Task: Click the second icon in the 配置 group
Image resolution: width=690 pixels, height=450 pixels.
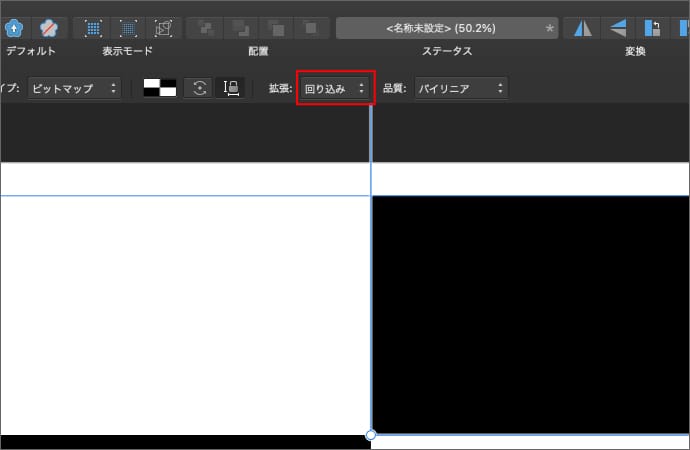Action: click(241, 27)
